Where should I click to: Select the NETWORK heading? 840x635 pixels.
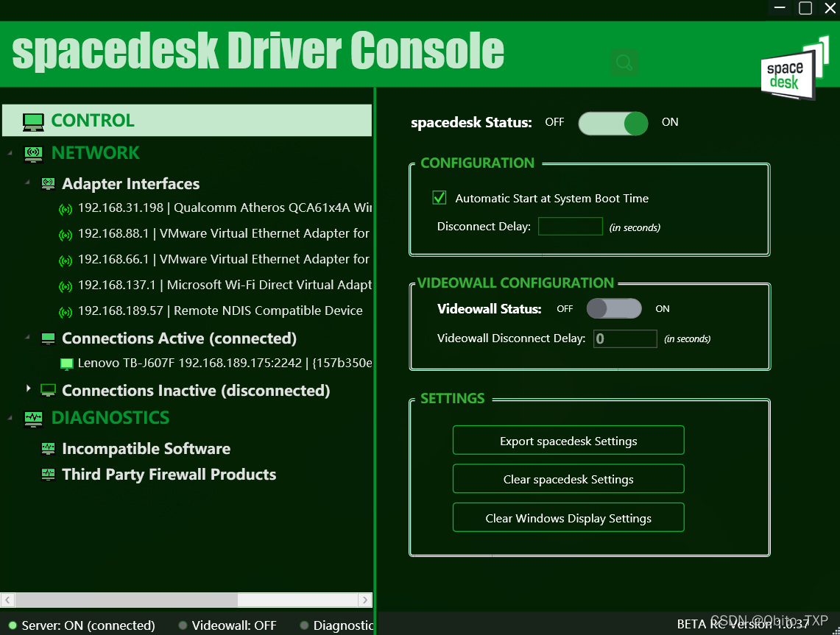click(96, 153)
